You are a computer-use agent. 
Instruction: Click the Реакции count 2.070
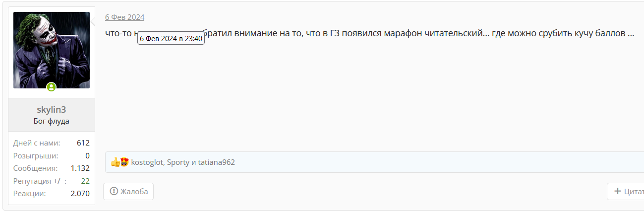click(80, 194)
